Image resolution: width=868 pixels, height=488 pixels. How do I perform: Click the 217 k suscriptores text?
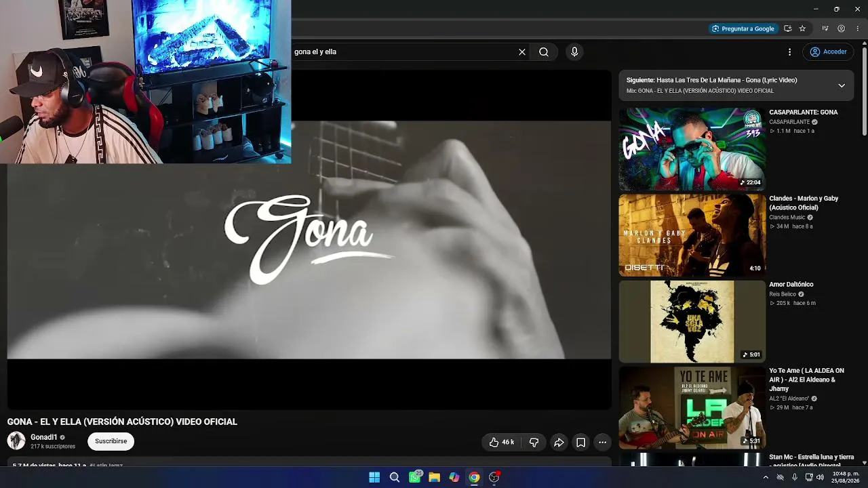point(53,447)
